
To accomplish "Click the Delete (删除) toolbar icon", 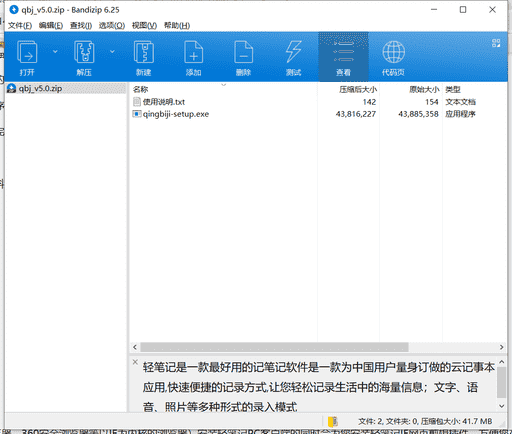I will click(x=244, y=57).
